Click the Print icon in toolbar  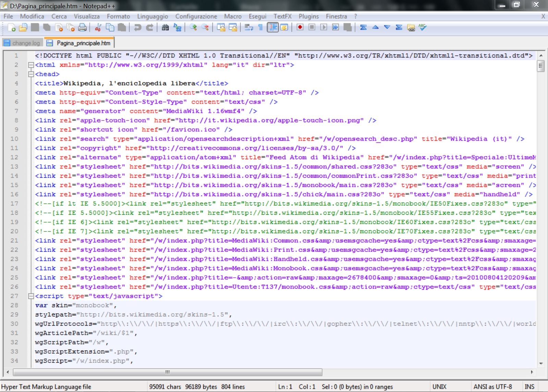82,27
